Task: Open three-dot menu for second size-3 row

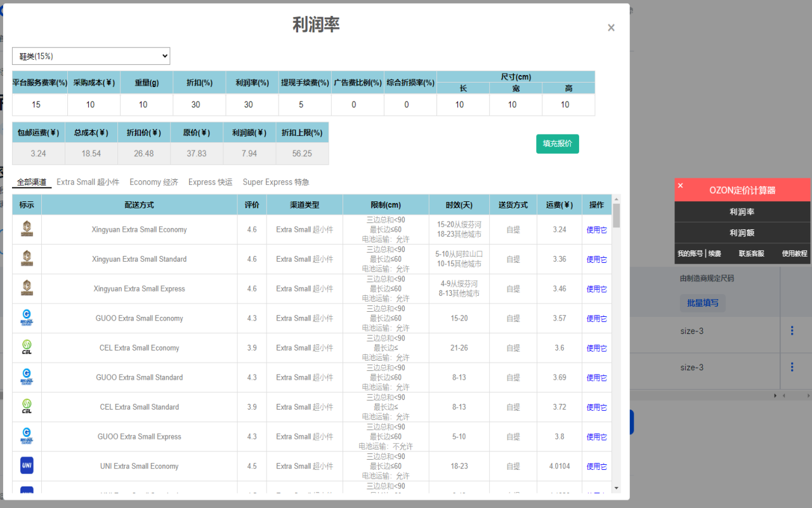Action: pos(792,367)
